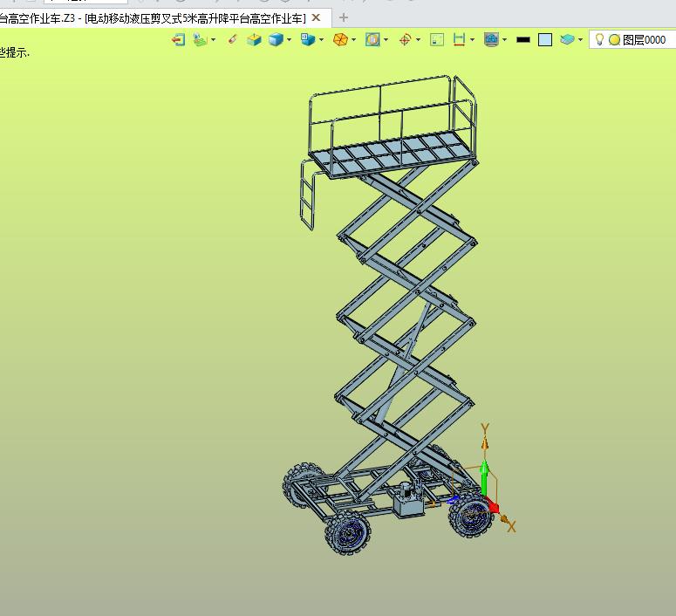Toggle the light bulb layer visibility icon

tap(599, 39)
